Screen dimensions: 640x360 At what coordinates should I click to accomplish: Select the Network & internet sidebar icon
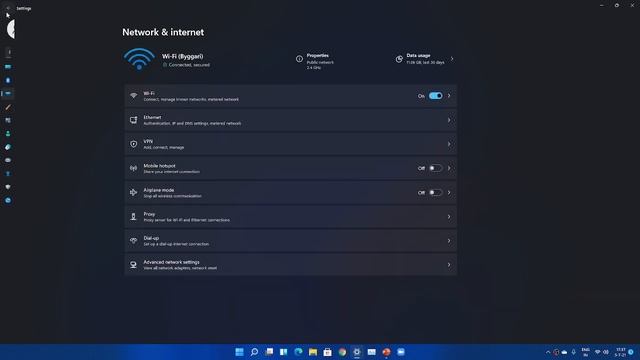point(8,93)
